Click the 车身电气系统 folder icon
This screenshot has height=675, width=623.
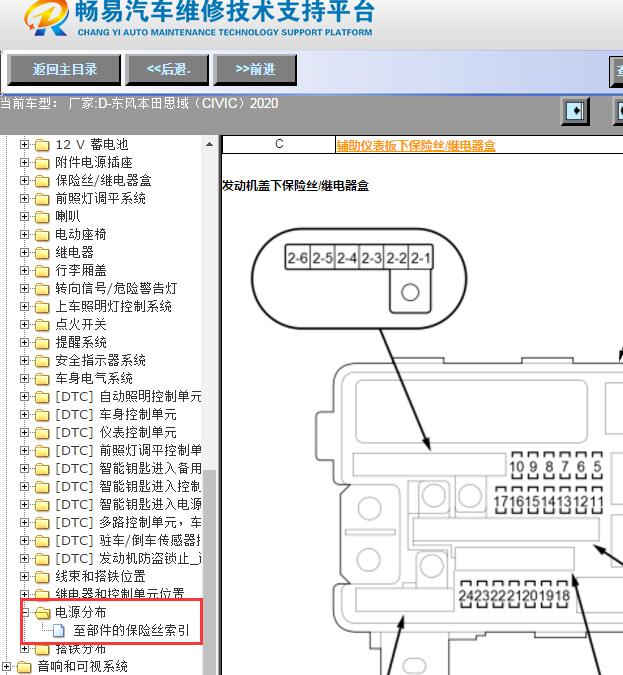point(42,379)
